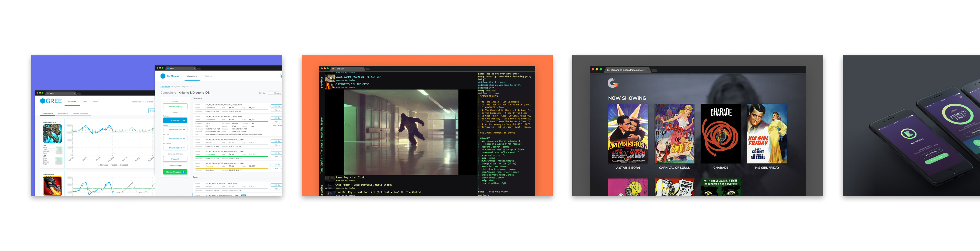Viewport: 980px width, 251px height.
Task: Expand the Status filter dropdown
Action: [175, 129]
